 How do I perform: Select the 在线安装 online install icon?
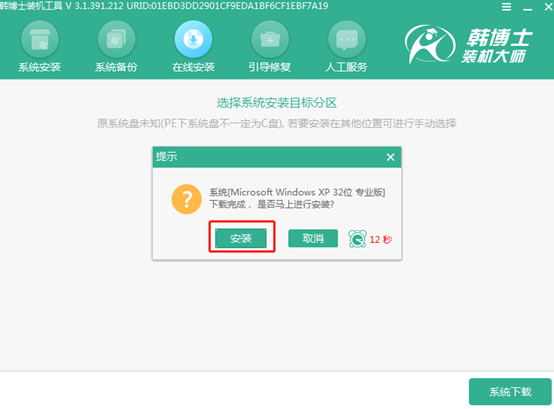click(x=193, y=39)
